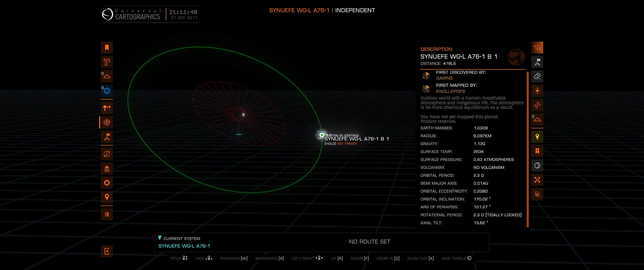Open bookmarks from left sidebar
This screenshot has height=270, width=644.
click(x=107, y=48)
